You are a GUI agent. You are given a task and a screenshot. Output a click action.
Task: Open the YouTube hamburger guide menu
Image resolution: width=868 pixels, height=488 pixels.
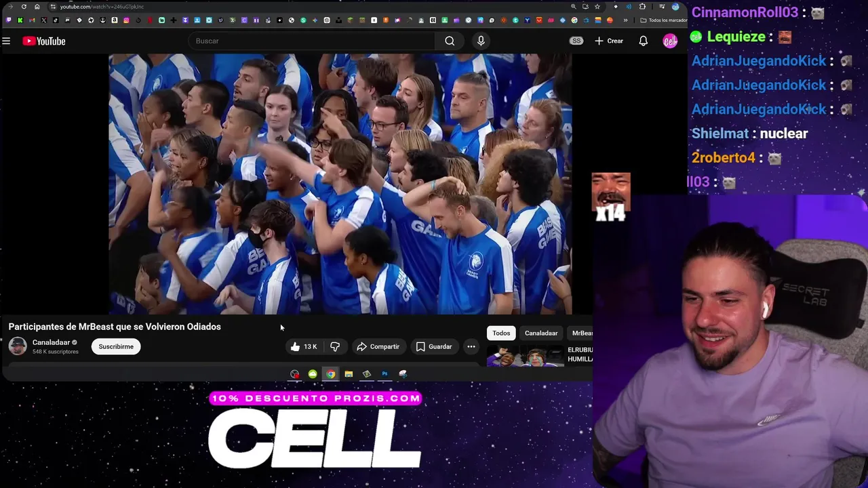[x=6, y=41]
